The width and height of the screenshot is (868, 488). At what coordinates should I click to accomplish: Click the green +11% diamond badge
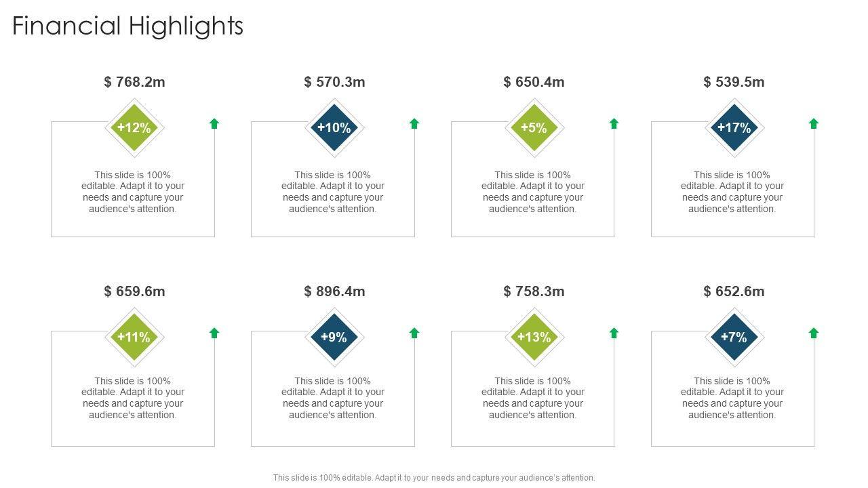click(x=134, y=337)
